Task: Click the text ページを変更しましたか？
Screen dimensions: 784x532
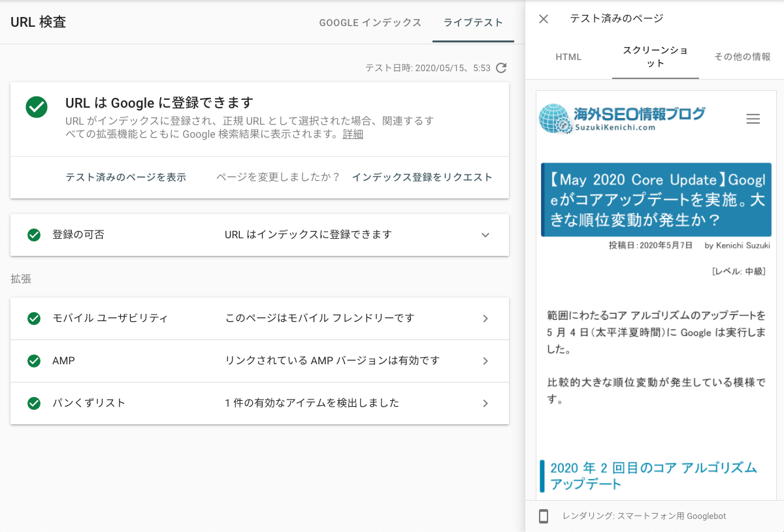Action: click(278, 178)
